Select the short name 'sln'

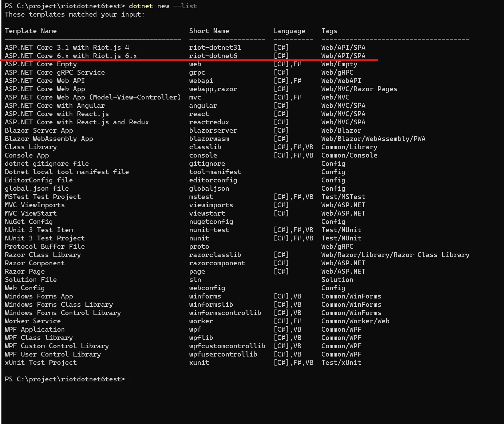[x=195, y=280]
